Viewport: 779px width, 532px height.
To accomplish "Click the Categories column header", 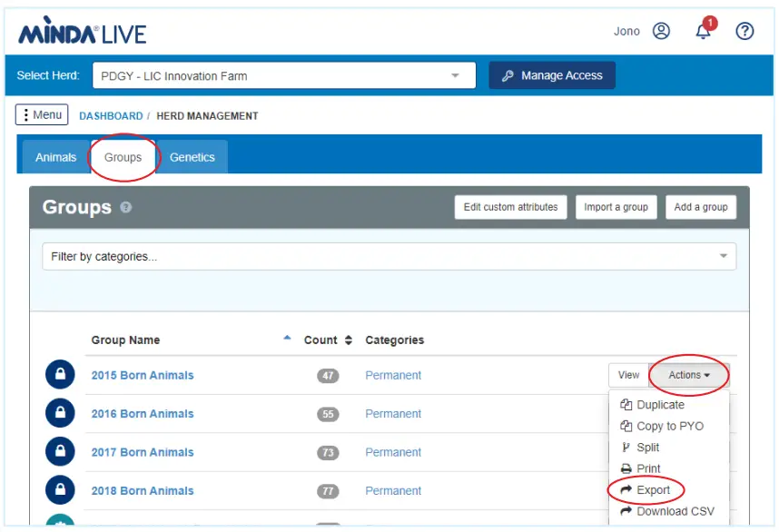I will click(394, 340).
